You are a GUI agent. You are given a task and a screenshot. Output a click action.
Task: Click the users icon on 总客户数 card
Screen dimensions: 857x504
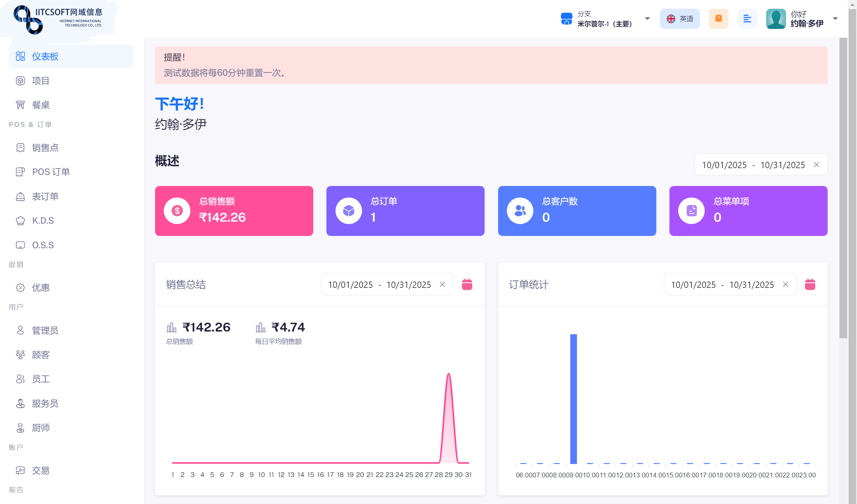point(520,211)
